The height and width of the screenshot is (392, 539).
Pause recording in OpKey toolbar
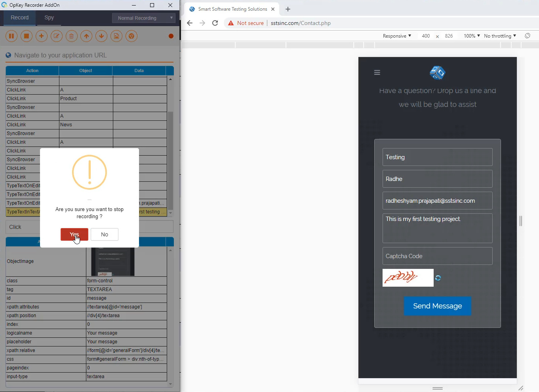coord(11,36)
